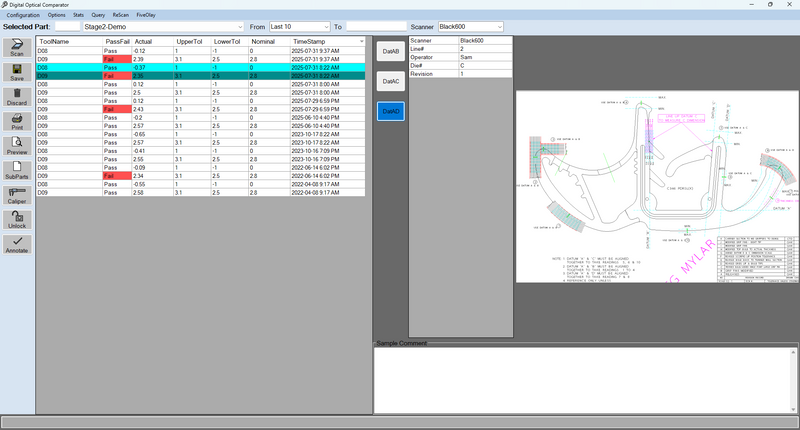Select the Caliper measurement tool
800x430 pixels.
[x=17, y=195]
